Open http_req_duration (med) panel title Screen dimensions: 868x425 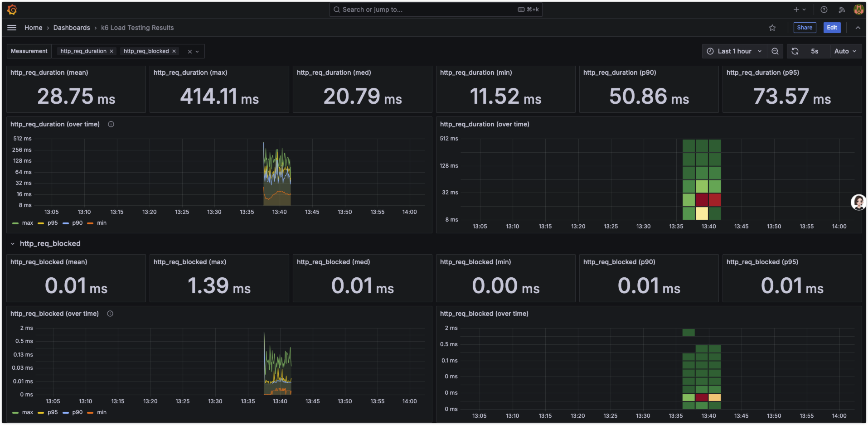click(334, 72)
